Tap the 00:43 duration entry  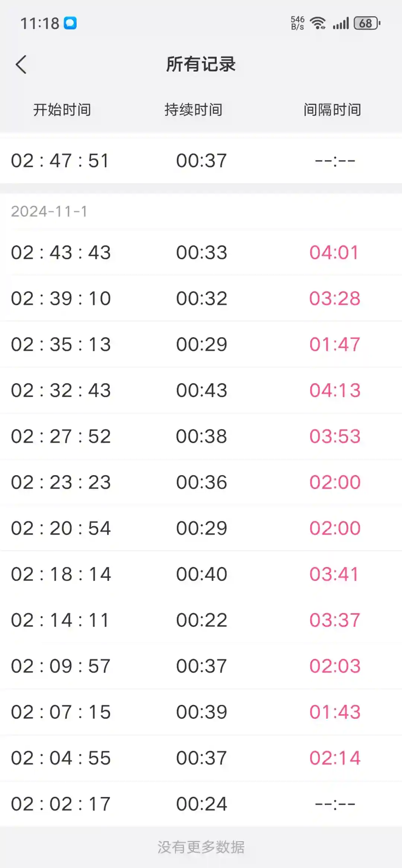[201, 391]
